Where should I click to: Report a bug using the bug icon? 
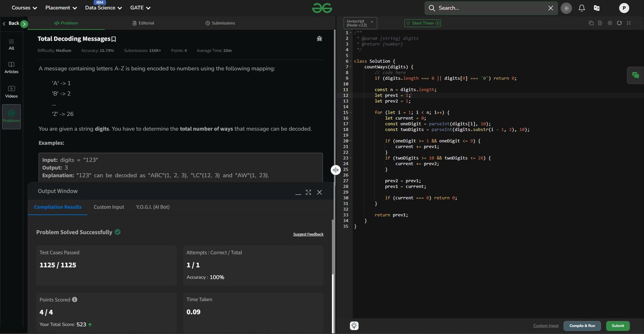[319, 39]
